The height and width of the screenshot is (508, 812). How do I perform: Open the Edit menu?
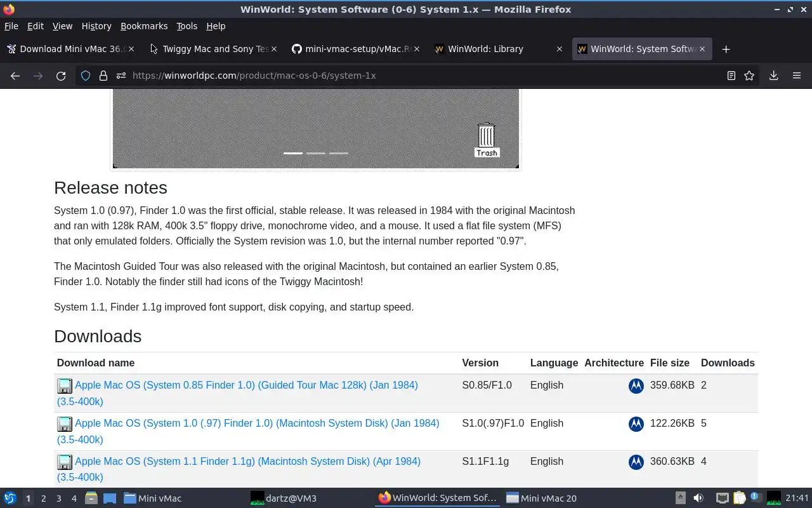pyautogui.click(x=36, y=26)
